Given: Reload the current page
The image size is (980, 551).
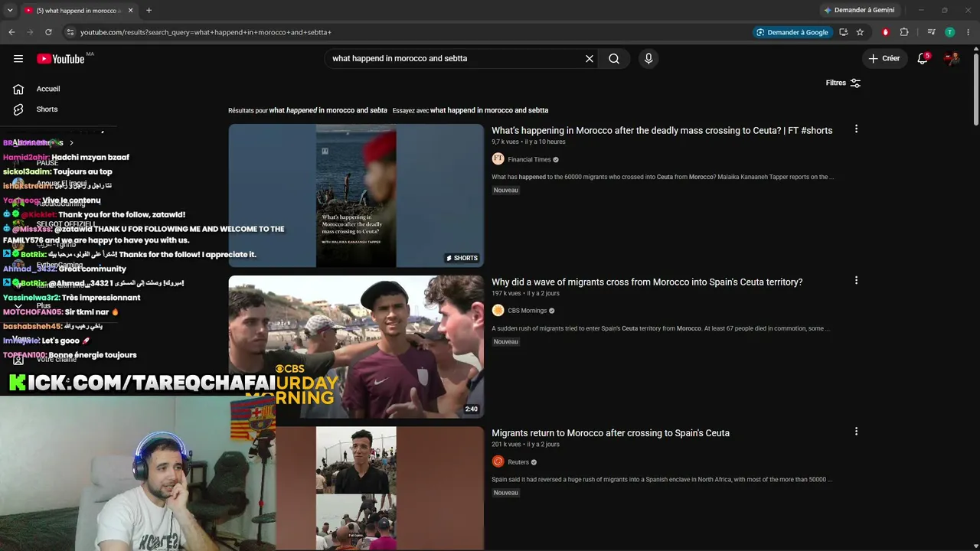Looking at the screenshot, I should click(x=48, y=32).
